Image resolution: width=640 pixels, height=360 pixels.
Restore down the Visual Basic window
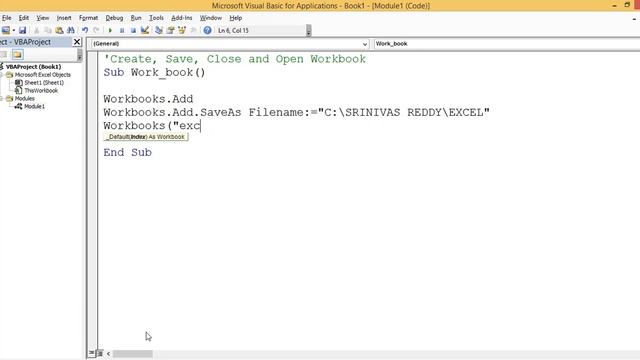(627, 5)
